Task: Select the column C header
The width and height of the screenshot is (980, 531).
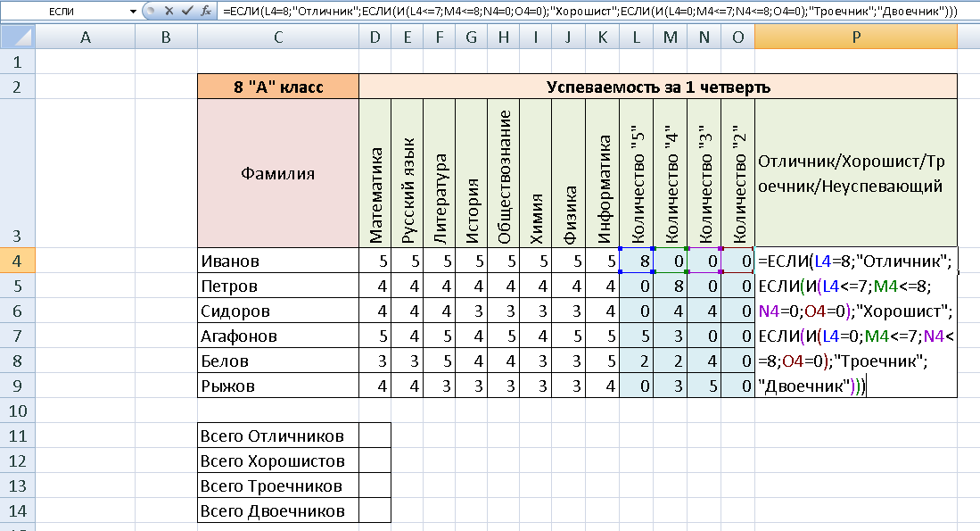Action: point(278,37)
